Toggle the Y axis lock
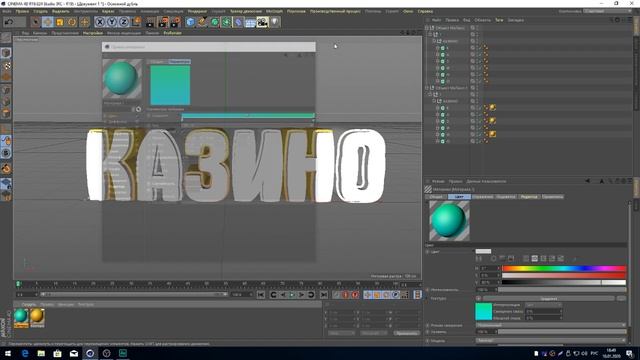This screenshot has height=360, width=640. 112,22
